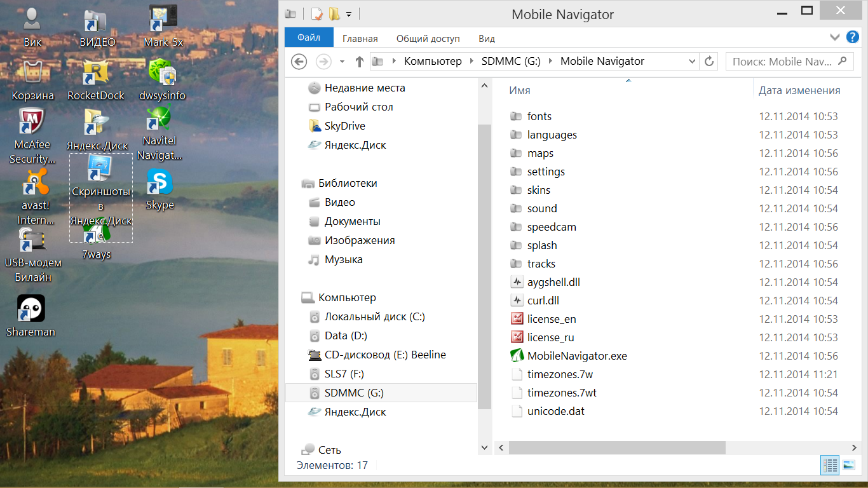Switch to the large thumbnails view

point(849,465)
